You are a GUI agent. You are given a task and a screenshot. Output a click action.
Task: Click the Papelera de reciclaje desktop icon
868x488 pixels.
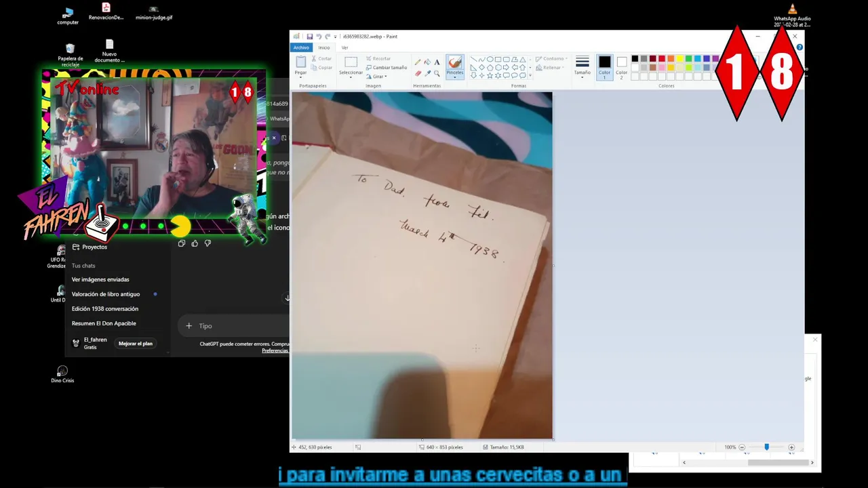(70, 54)
